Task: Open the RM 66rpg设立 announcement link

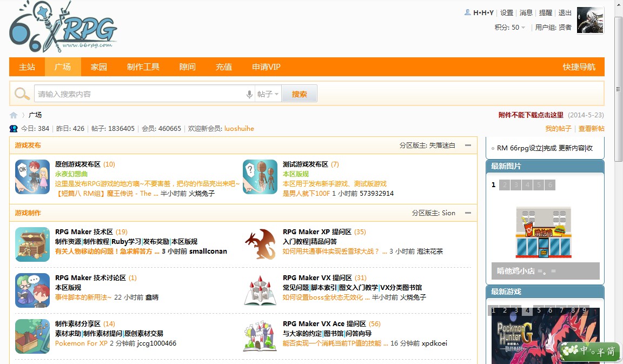Action: 545,148
